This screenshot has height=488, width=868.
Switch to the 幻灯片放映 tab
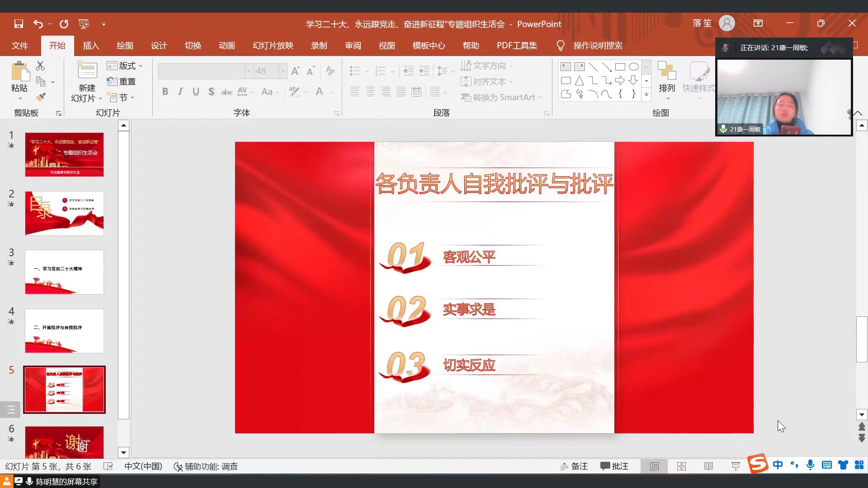[x=273, y=46]
